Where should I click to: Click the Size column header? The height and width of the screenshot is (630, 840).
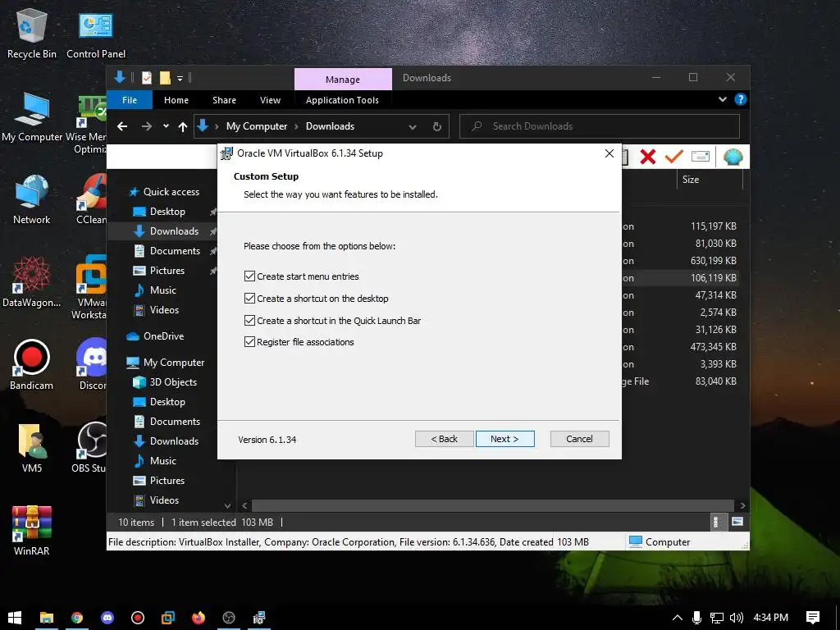pos(710,180)
